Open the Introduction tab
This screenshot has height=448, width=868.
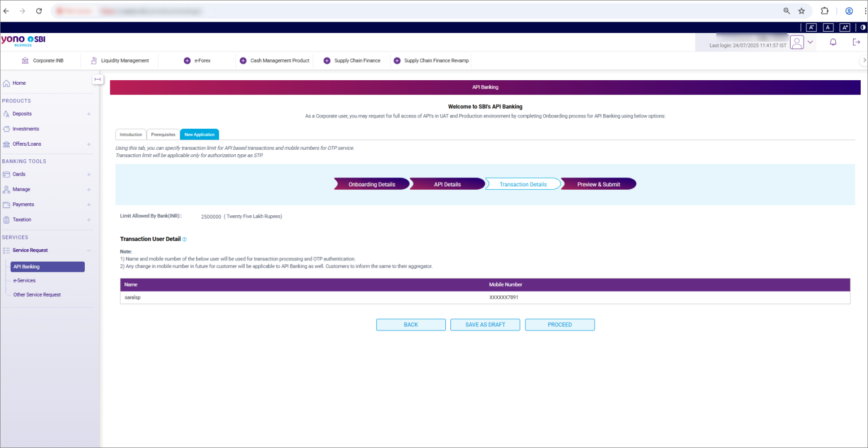(131, 134)
